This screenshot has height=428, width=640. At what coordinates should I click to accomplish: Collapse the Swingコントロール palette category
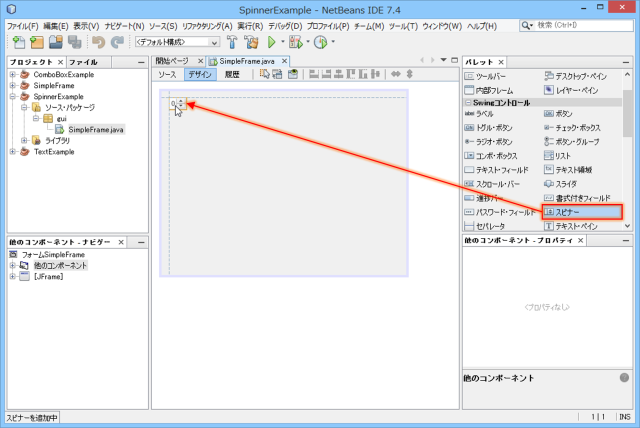pos(468,103)
